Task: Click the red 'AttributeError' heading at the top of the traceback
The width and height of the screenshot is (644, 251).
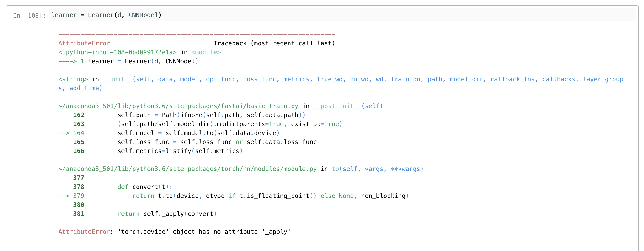Action: point(84,43)
